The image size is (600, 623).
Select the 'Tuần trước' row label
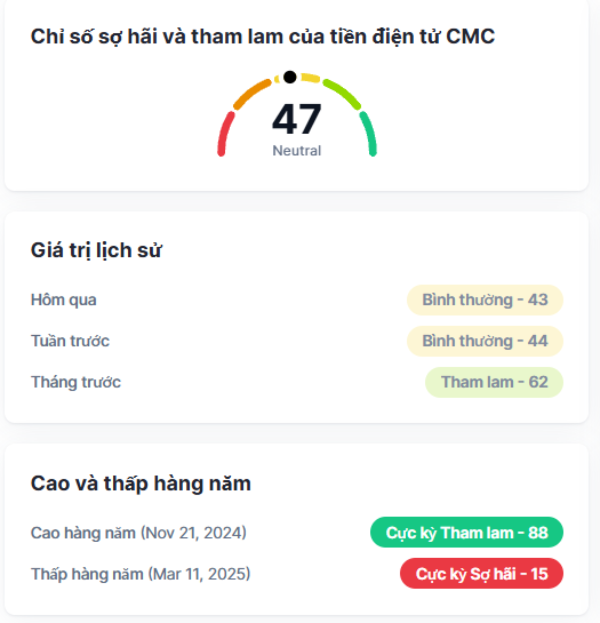pos(70,341)
